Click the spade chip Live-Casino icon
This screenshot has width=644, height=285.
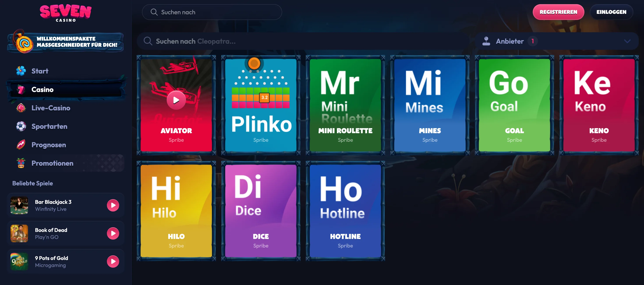tap(21, 108)
